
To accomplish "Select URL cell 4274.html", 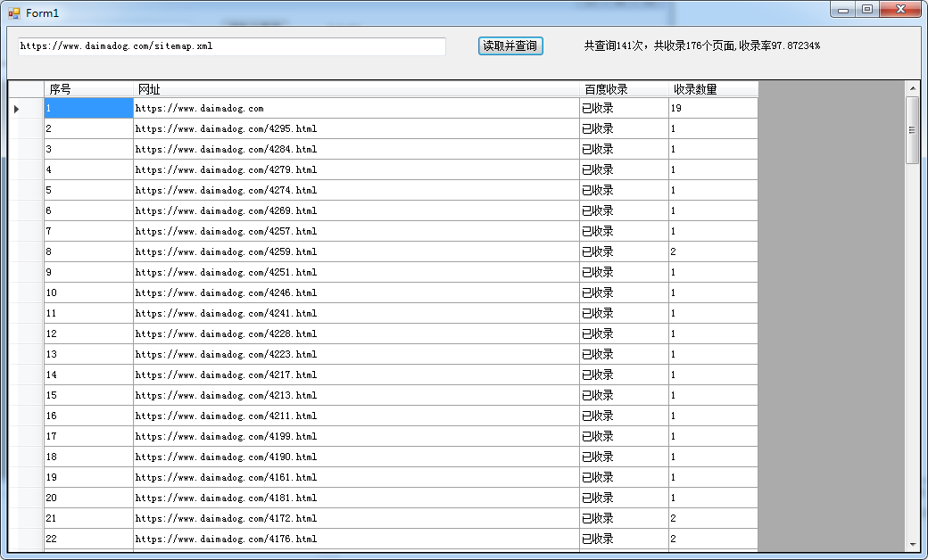I will tap(356, 191).
